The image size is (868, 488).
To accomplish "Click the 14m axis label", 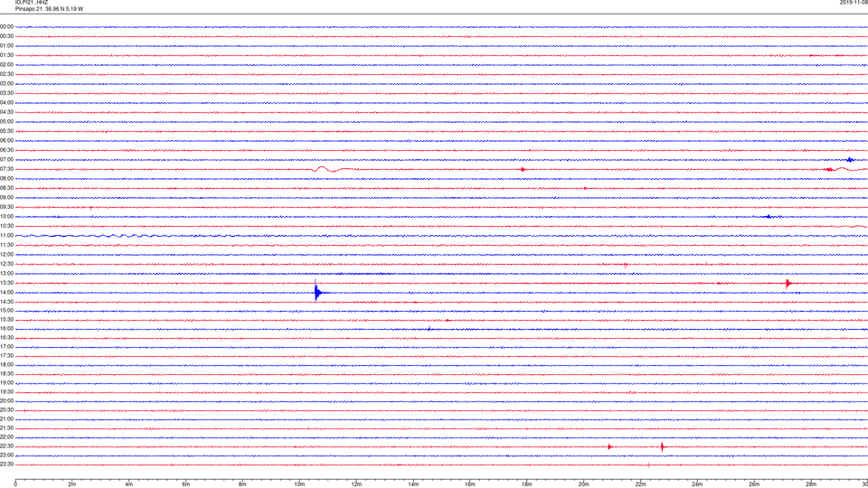I will [x=413, y=484].
